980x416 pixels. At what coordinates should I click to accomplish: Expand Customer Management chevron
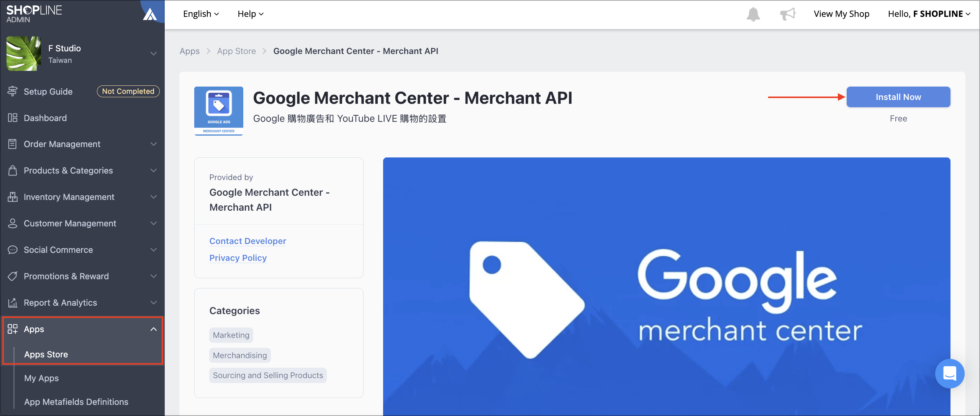coord(154,223)
